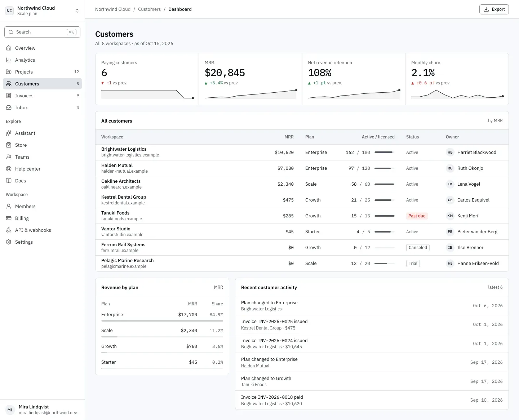Click the Help center lifebuoy icon
Viewport: 519px width, 420px height.
[9, 169]
